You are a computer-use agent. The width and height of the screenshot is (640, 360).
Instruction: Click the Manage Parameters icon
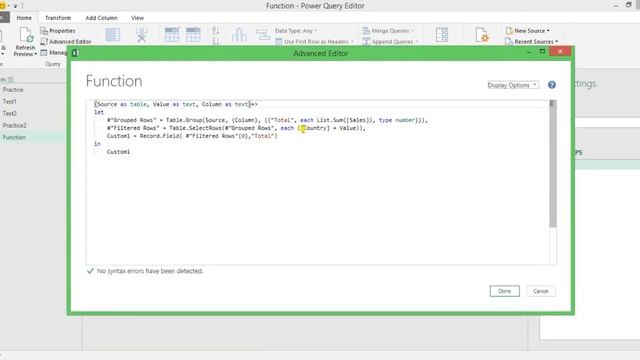(442, 35)
